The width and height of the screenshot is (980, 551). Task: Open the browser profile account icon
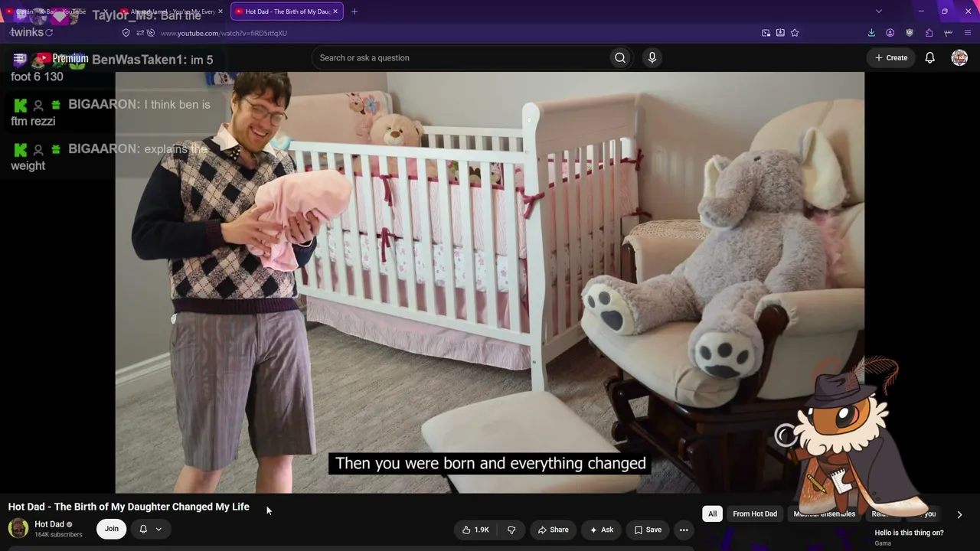[x=890, y=33]
